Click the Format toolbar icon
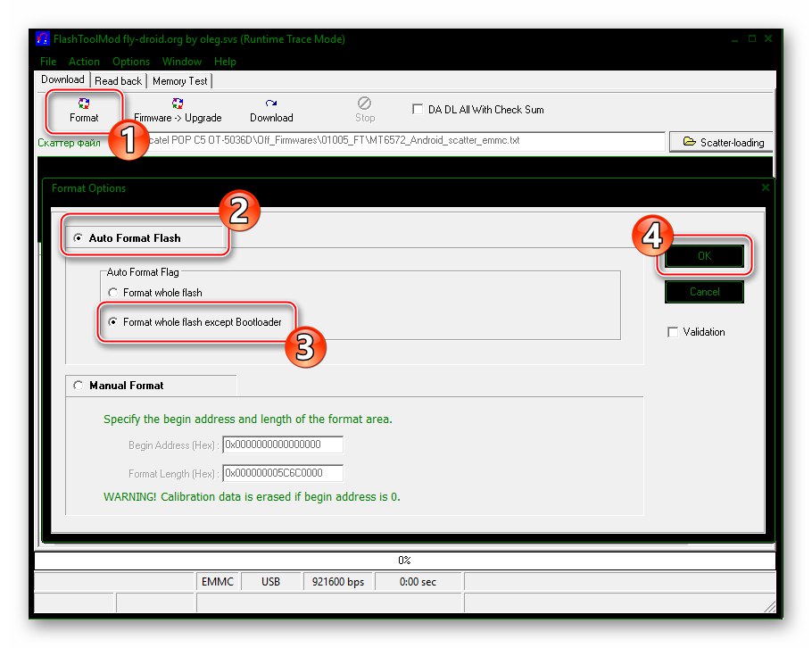Screen dimensions: 812x648 click(84, 104)
